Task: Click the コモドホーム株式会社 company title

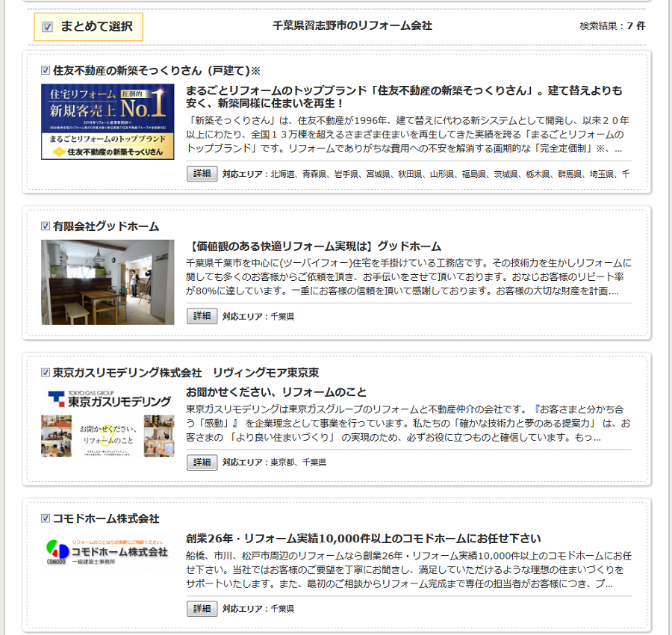Action: [106, 518]
